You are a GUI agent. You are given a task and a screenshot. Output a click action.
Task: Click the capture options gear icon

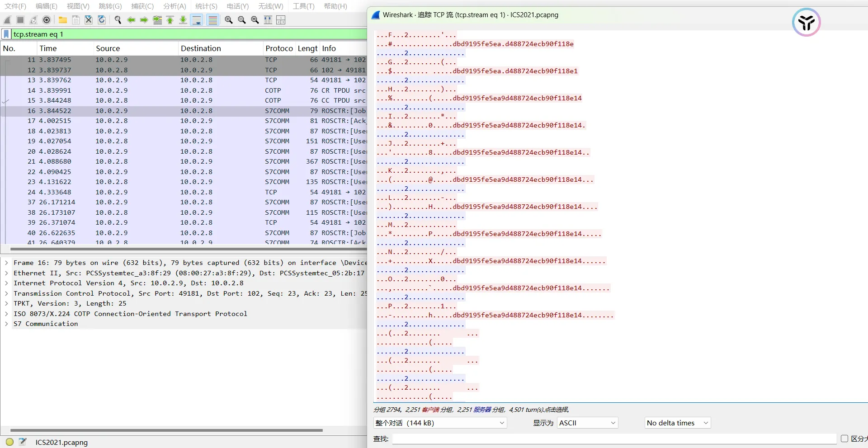[x=47, y=20]
